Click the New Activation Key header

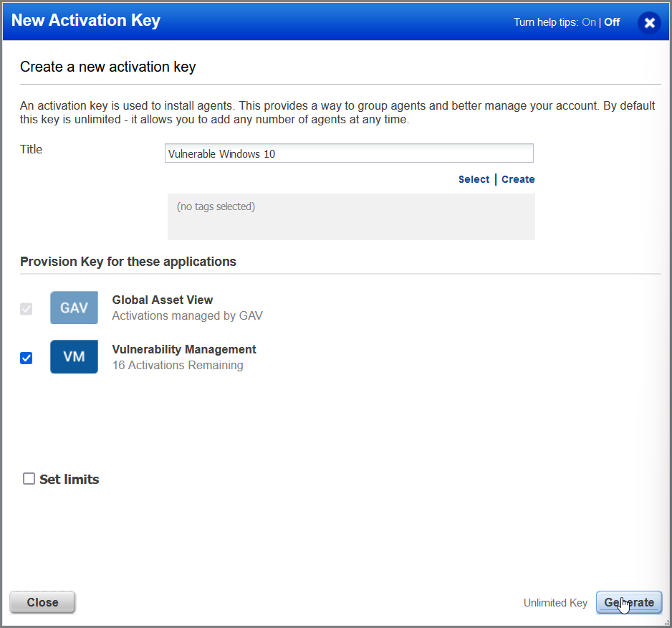tap(85, 20)
